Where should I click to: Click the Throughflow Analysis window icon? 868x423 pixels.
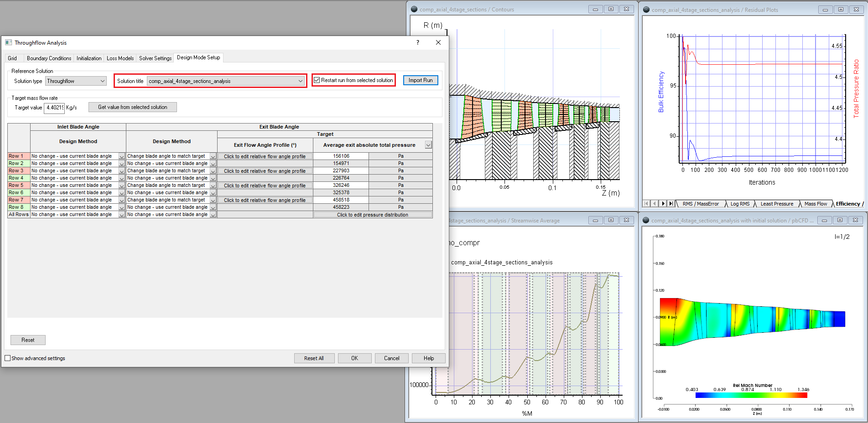8,42
